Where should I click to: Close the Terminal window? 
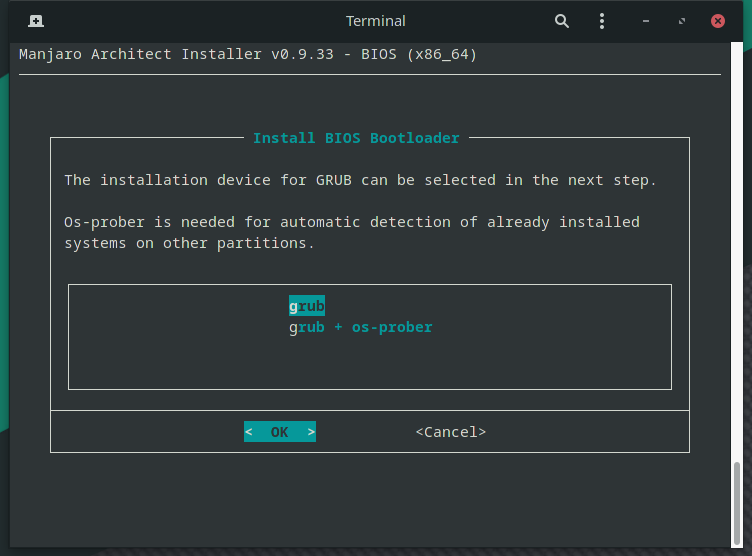717,21
